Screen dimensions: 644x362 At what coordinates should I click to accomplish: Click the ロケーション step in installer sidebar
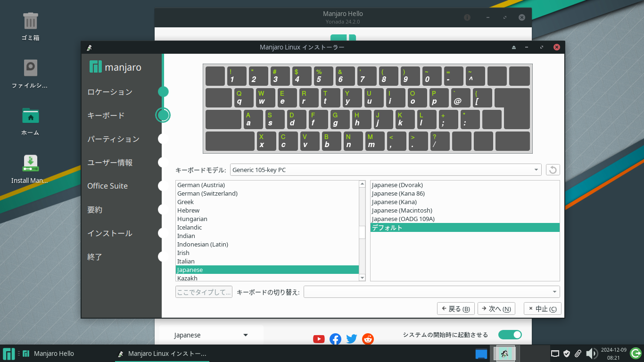point(110,92)
